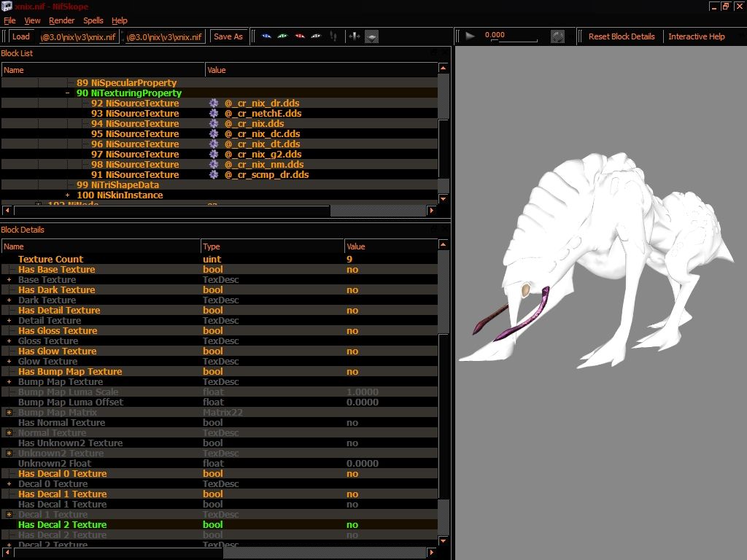
Task: Toggle the animation loop icon
Action: 557,36
